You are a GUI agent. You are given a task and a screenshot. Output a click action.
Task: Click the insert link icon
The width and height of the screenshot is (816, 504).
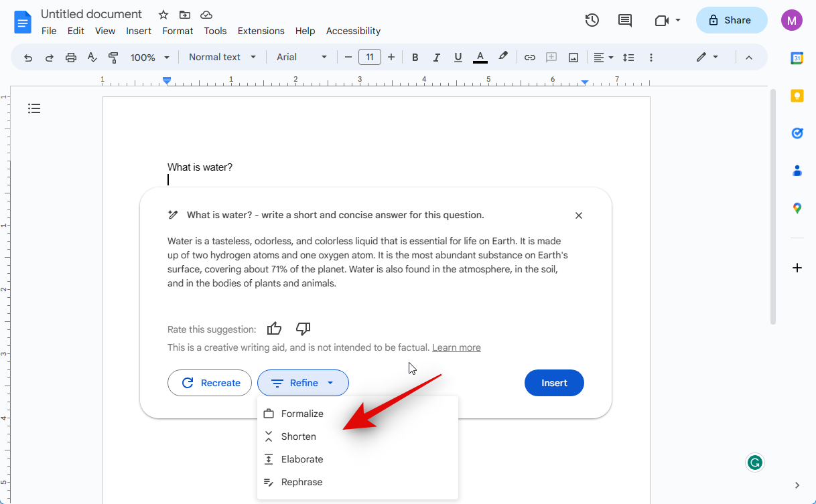click(x=529, y=58)
